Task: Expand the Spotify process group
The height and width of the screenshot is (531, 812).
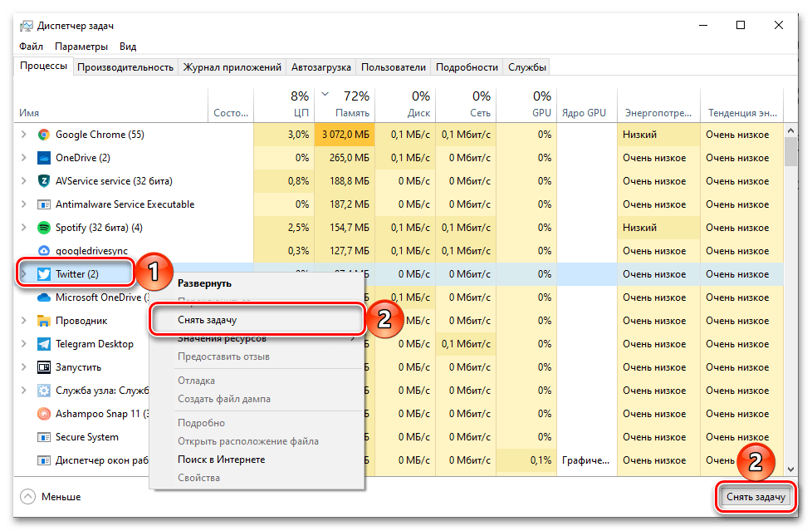Action: click(23, 228)
